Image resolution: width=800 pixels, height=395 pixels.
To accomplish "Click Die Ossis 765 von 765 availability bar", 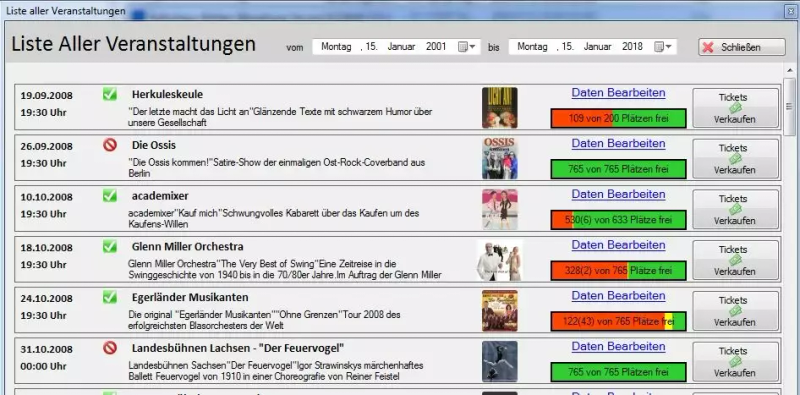I will coord(618,169).
